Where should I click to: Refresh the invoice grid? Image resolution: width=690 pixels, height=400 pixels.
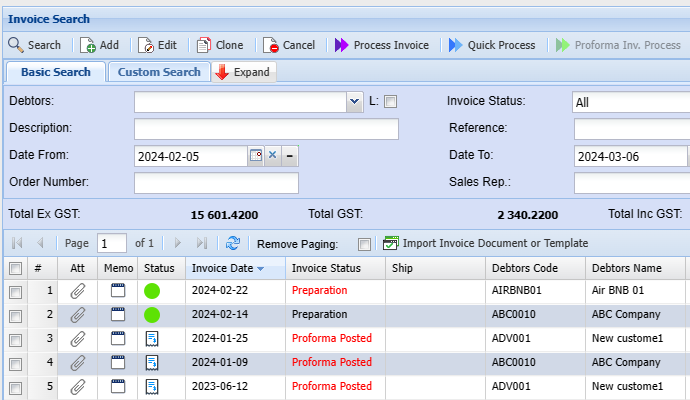pos(233,243)
